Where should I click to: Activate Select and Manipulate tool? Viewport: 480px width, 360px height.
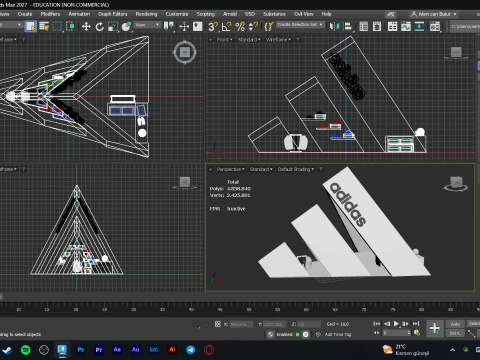[184, 26]
